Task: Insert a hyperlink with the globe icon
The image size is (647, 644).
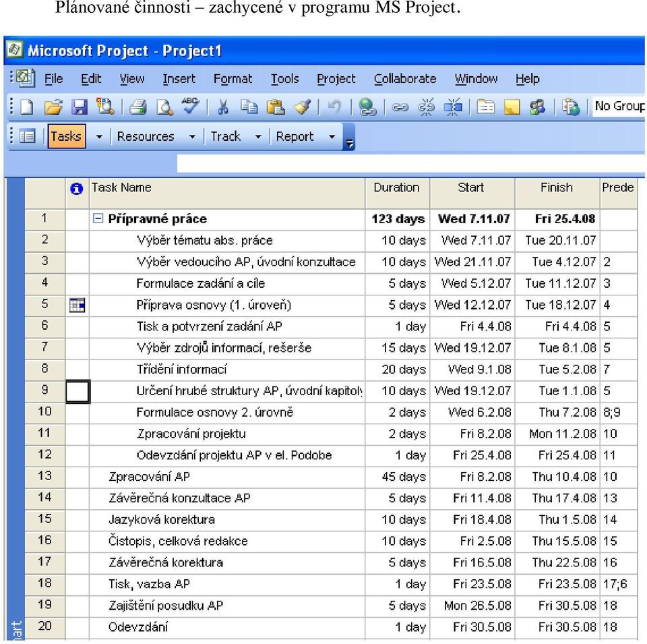Action: 367,107
